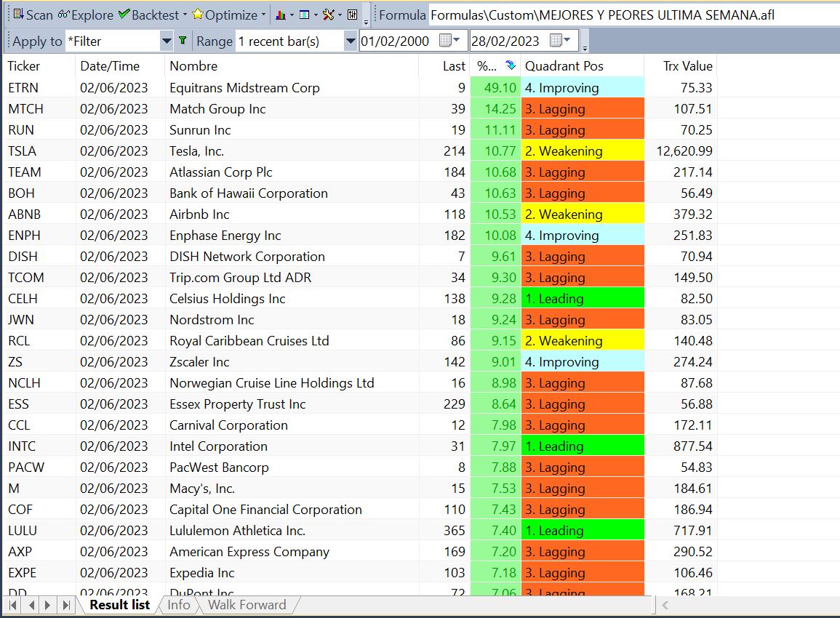Run Backtest with green checkmark
The image size is (840, 618).
point(148,15)
